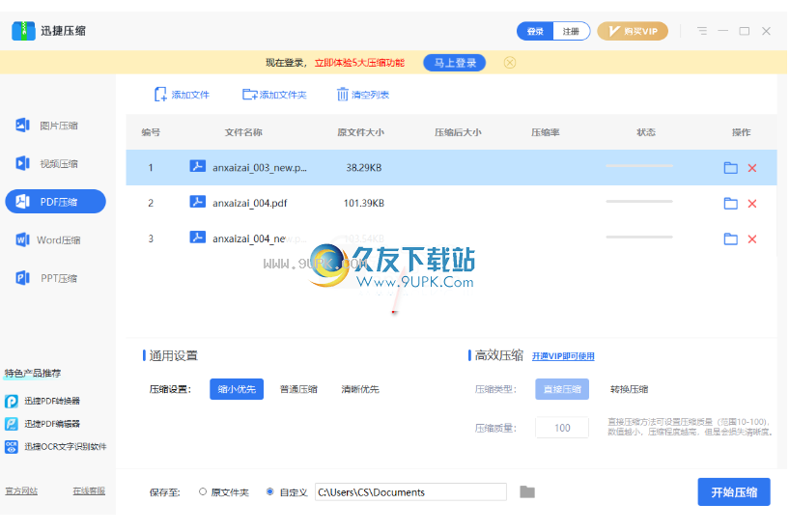Screen dimensions: 790x532
Task: Open the 开通VIP即可使用 link
Action: [x=563, y=356]
